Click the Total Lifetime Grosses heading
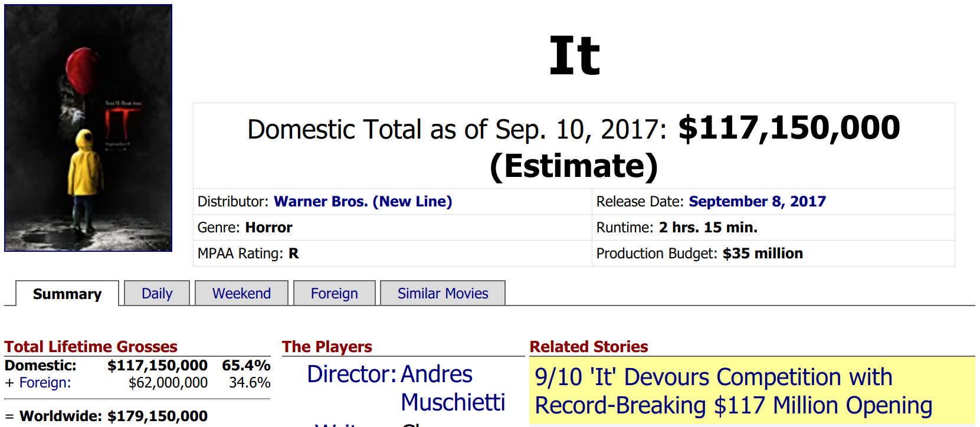 point(91,347)
